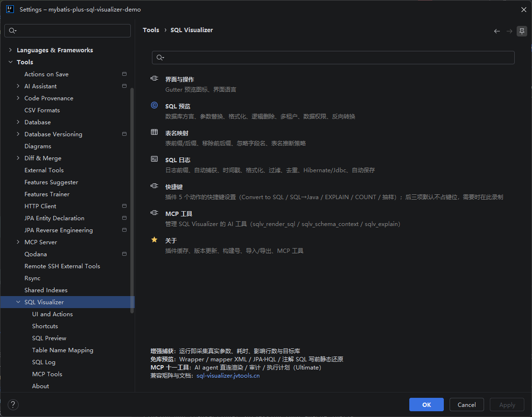The height and width of the screenshot is (417, 532).
Task: Expand the Diff & Merge node
Action: tap(18, 158)
